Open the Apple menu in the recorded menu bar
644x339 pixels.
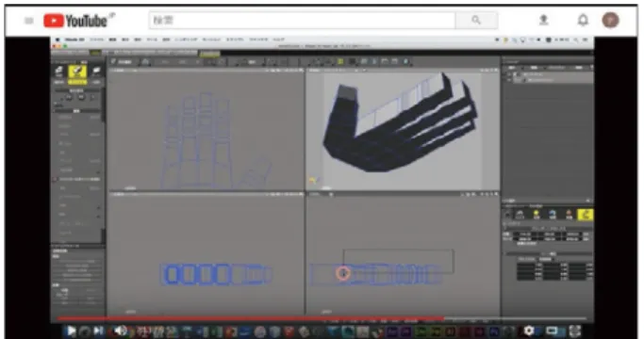58,40
